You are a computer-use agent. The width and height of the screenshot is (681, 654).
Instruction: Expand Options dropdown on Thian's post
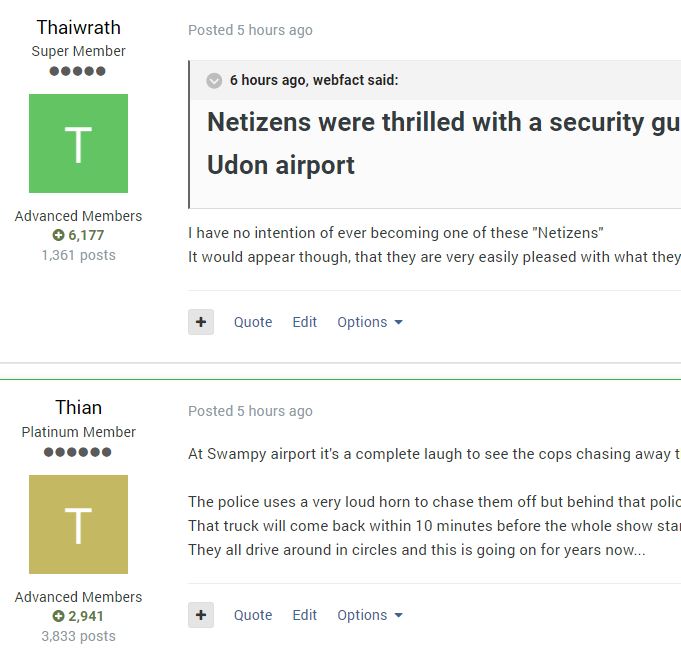tap(370, 615)
